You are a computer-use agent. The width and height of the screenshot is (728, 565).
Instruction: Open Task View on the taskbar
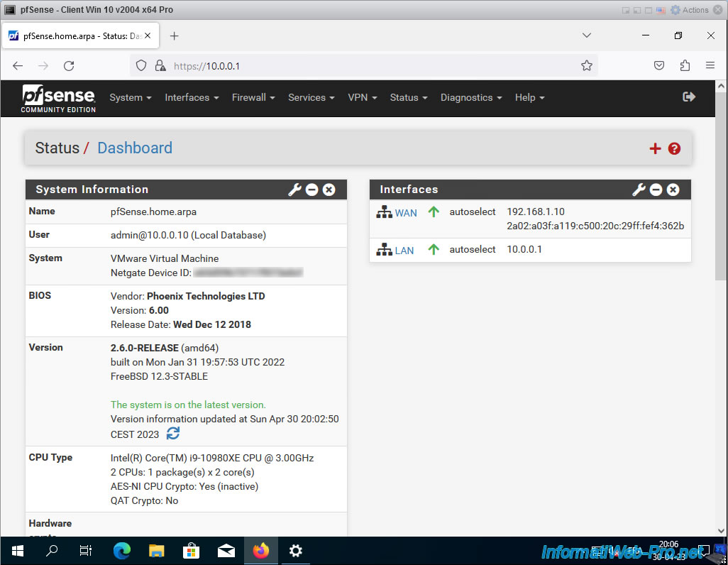86,551
